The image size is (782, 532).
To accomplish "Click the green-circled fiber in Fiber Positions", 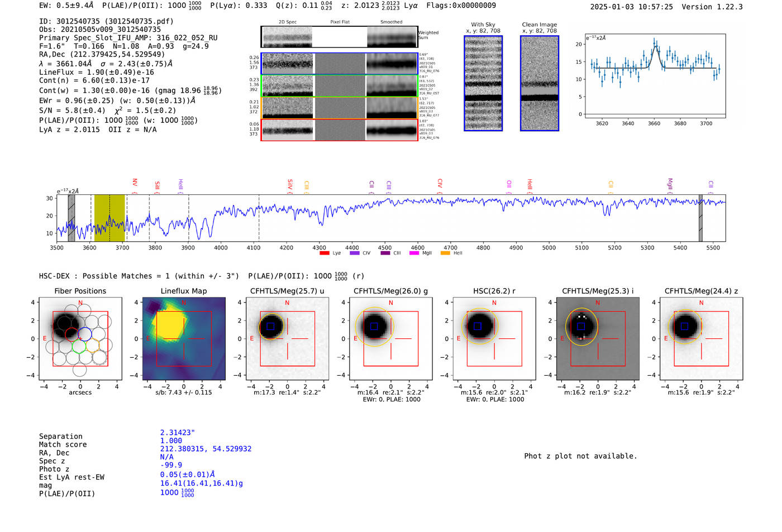I will coord(79,346).
